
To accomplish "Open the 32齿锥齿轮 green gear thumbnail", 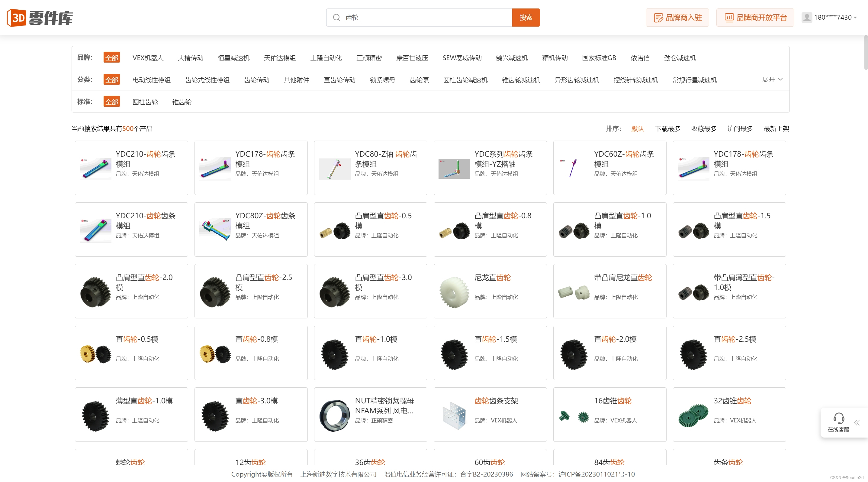I will [693, 415].
